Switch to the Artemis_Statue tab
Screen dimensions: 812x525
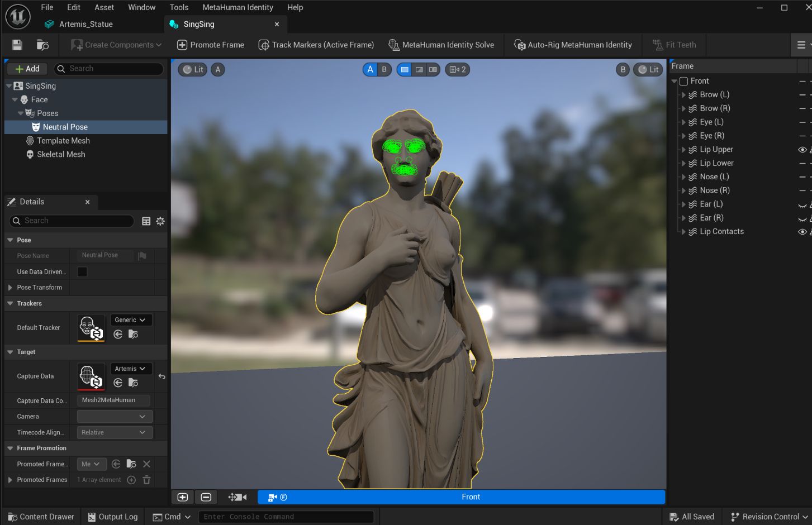(86, 24)
